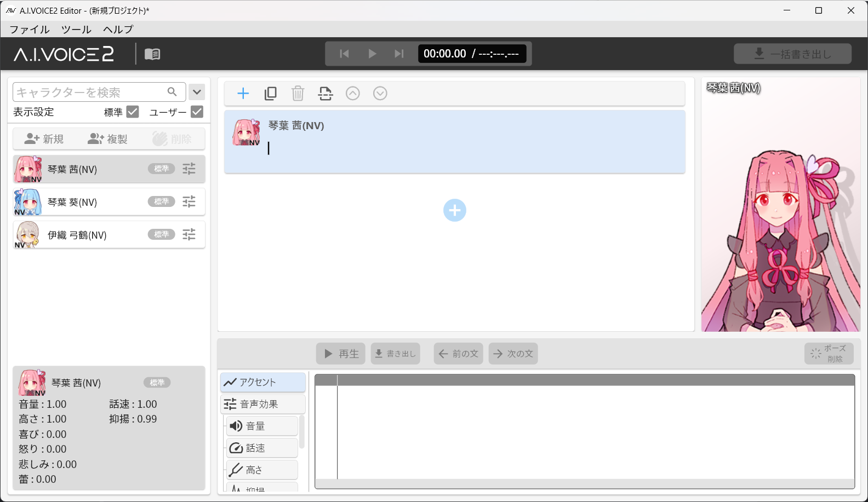Screen dimensions: 868x502
Task: Create a new character with 新規
Action: pyautogui.click(x=44, y=139)
